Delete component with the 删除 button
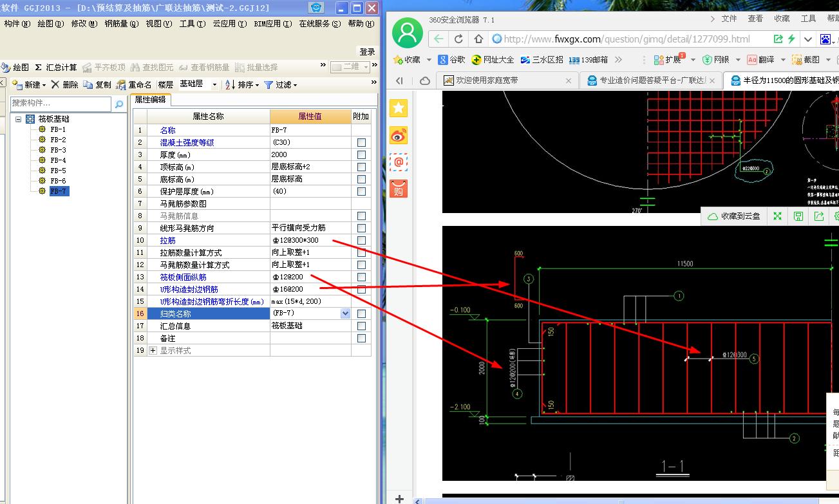The image size is (839, 504). (64, 84)
